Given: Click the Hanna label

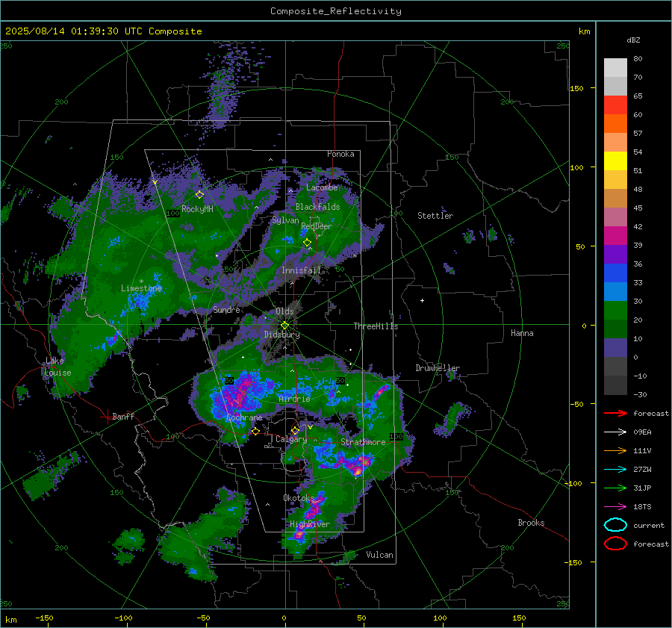Looking at the screenshot, I should (522, 333).
